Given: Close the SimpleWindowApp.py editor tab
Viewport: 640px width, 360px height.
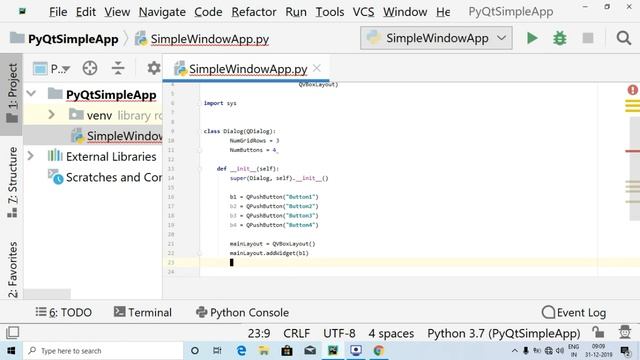Looking at the screenshot, I should pyautogui.click(x=317, y=68).
